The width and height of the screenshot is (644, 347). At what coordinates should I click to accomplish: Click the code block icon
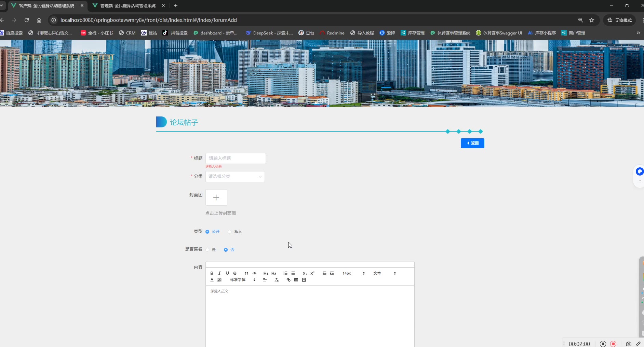pyautogui.click(x=254, y=273)
